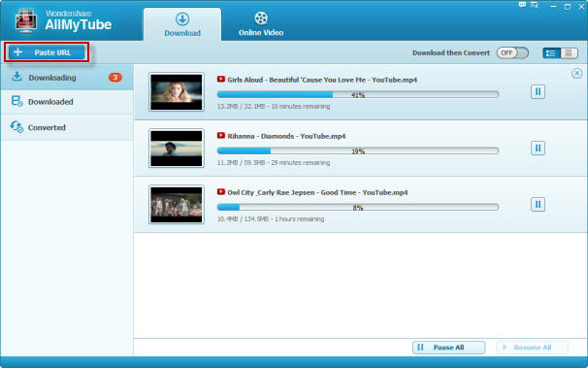Click the '29 minutes remaining' status text
This screenshot has width=588, height=368.
301,162
